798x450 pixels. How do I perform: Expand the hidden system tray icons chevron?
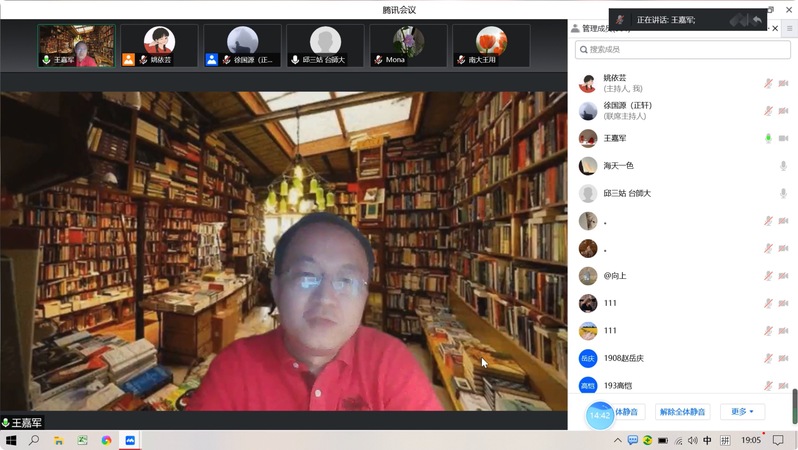(x=618, y=440)
